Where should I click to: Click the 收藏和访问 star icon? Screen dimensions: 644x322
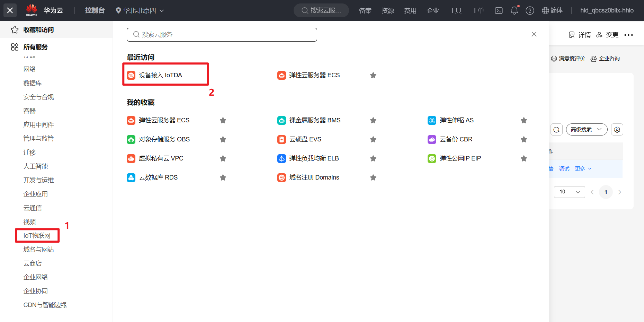pos(15,30)
